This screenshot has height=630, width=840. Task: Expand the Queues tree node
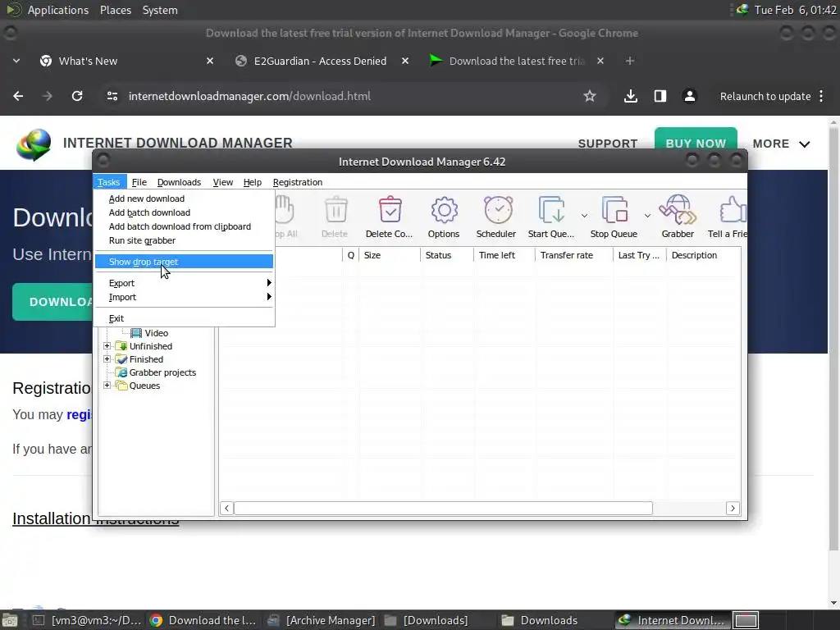(107, 386)
